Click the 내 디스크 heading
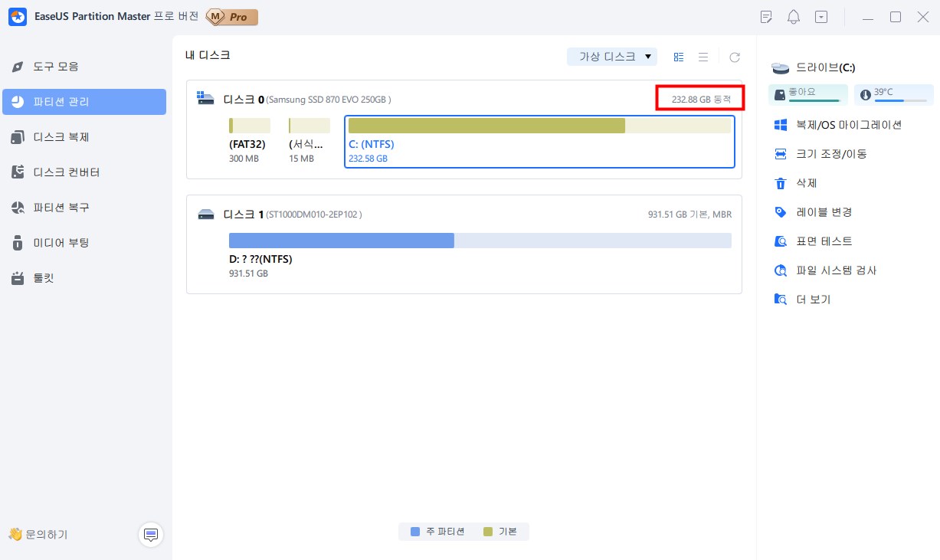940x560 pixels. 208,55
